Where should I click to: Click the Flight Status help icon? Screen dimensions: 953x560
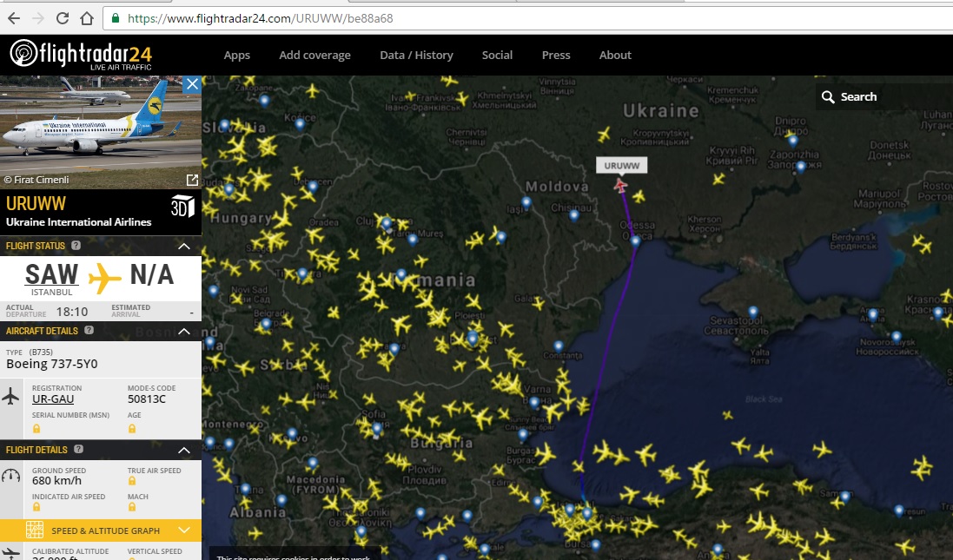(76, 246)
